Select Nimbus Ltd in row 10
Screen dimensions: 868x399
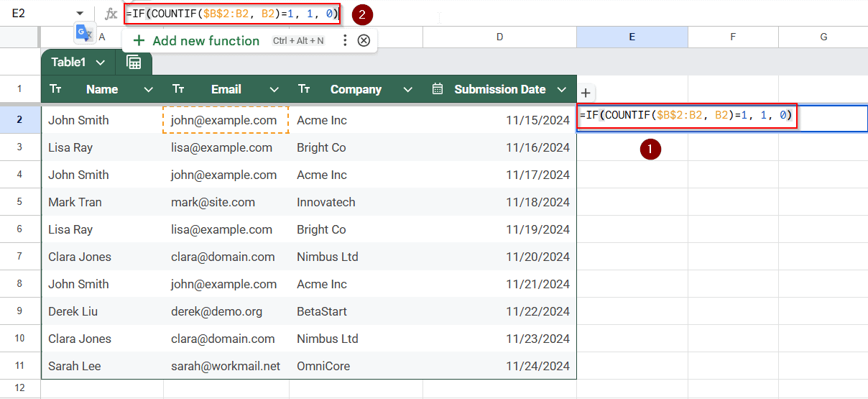click(x=356, y=339)
